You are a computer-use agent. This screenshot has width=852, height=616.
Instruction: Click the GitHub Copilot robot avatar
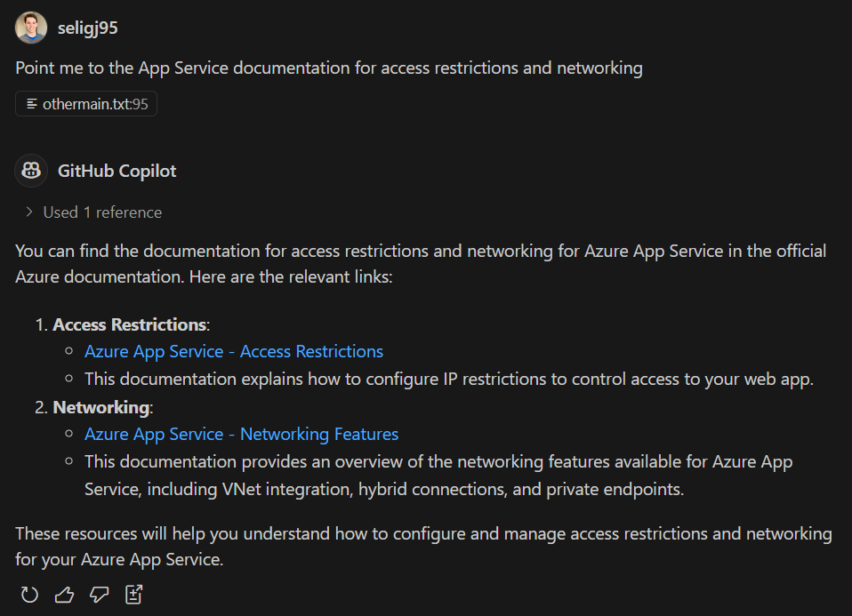pyautogui.click(x=30, y=170)
